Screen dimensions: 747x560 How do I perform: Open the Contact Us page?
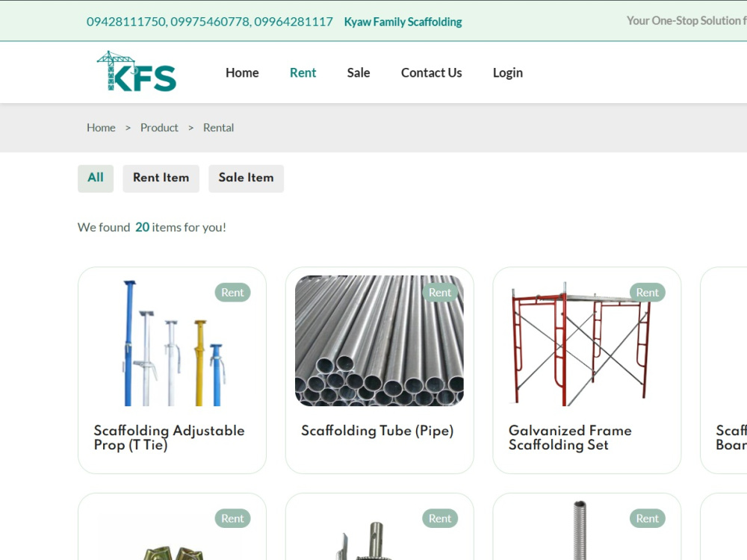coord(431,73)
